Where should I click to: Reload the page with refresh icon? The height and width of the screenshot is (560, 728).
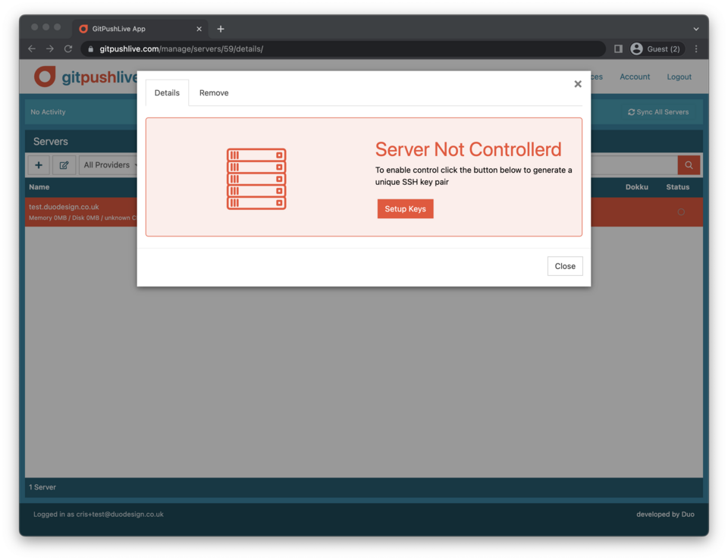[68, 48]
